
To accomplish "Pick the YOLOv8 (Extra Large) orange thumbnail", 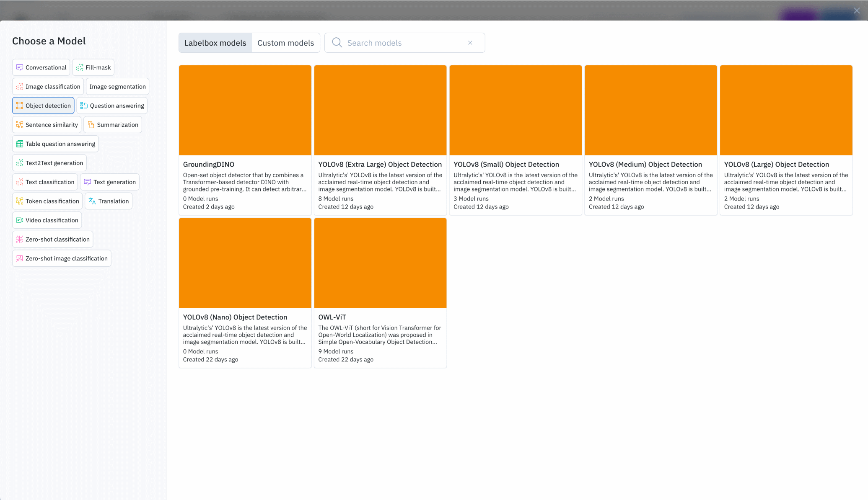I will pos(380,110).
